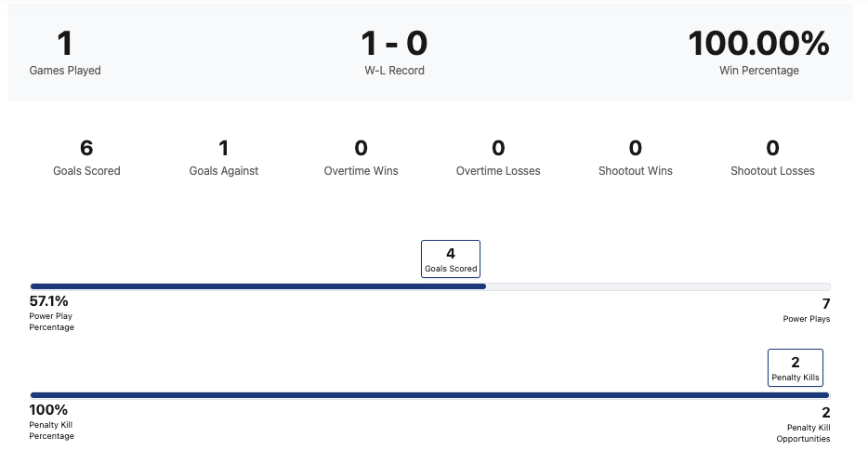Click the Penalty Kills marker box
The width and height of the screenshot is (868, 451).
coord(796,367)
